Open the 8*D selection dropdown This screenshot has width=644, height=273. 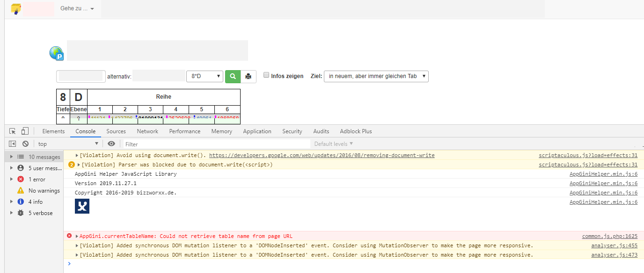pos(205,76)
